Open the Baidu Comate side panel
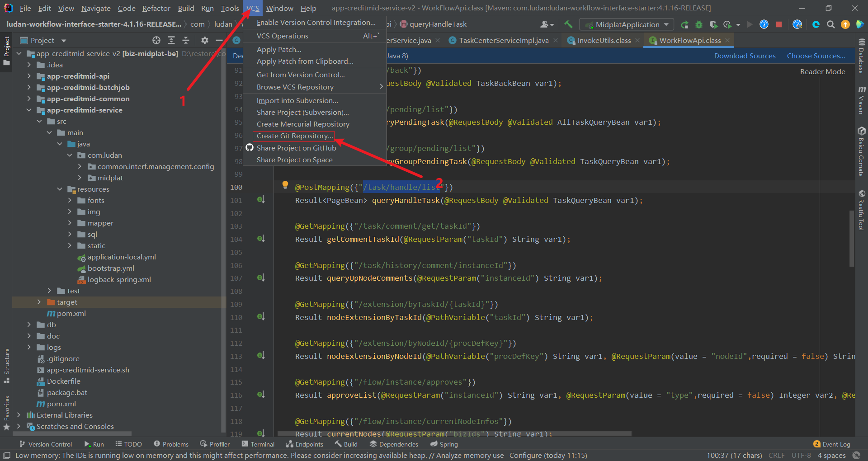 [x=862, y=151]
